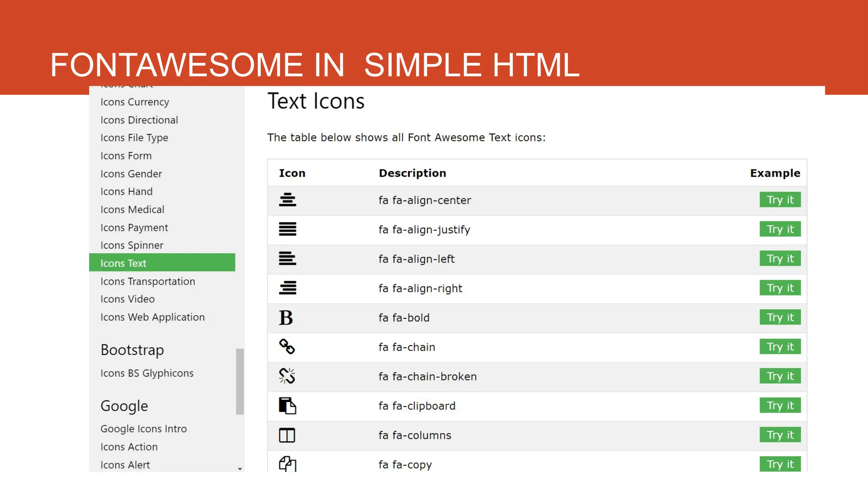Screen dimensions: 868x488
Task: Try it for fa-align-right
Action: point(780,288)
